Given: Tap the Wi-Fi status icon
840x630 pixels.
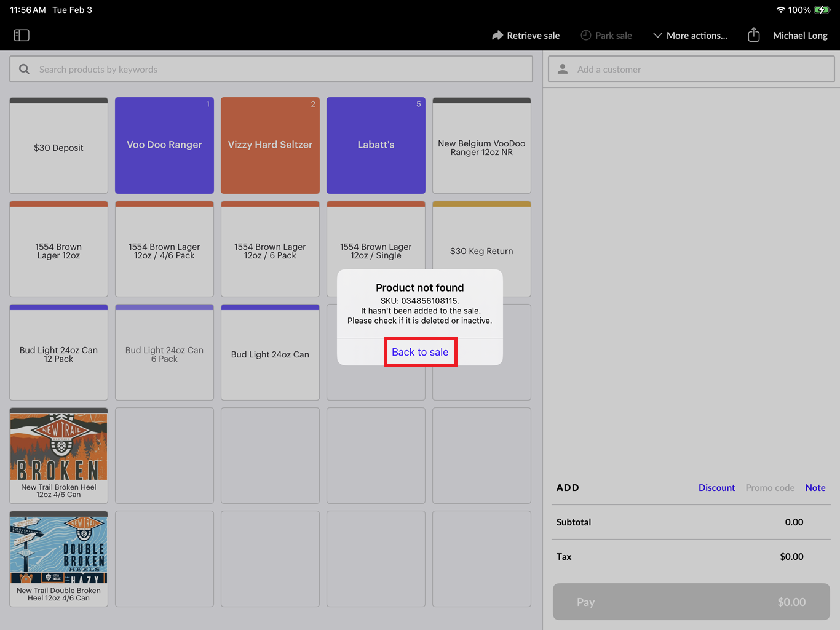Looking at the screenshot, I should (x=781, y=10).
